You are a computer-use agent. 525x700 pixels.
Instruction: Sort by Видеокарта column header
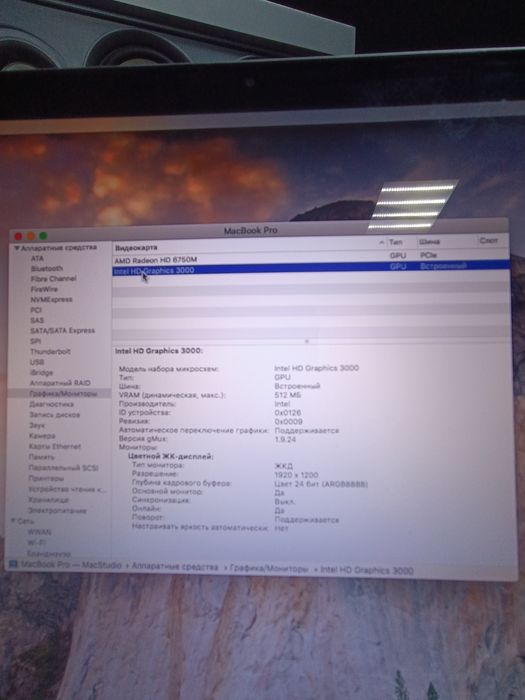(136, 247)
